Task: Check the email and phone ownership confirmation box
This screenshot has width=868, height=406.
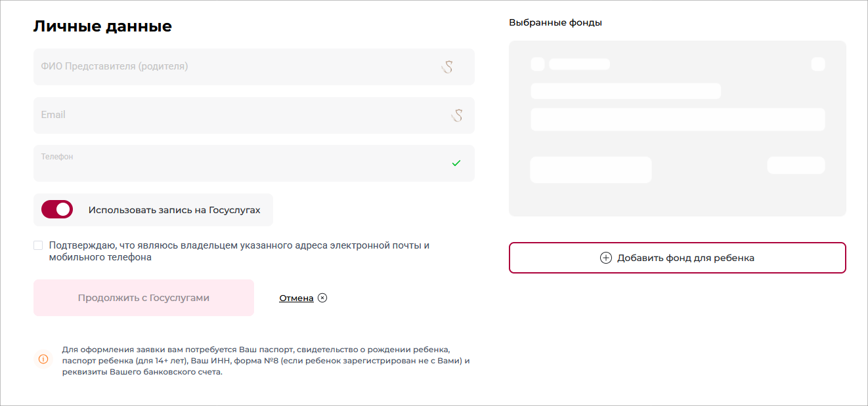Action: (x=38, y=245)
